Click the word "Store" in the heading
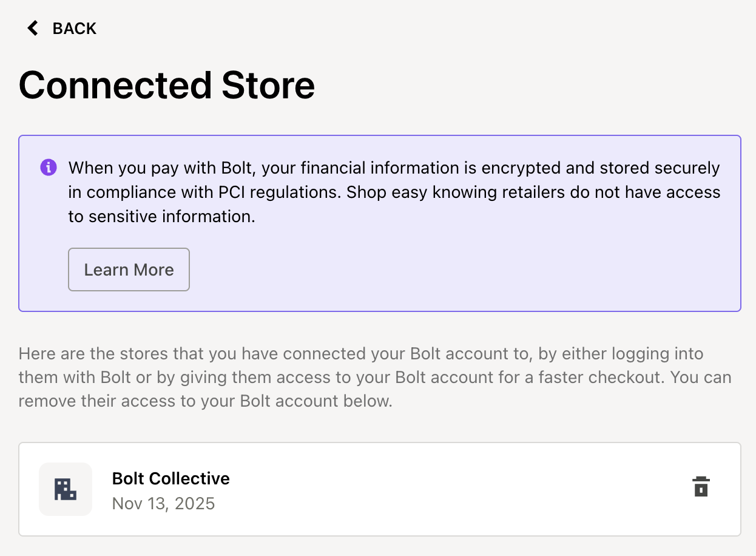This screenshot has height=556, width=756. click(268, 85)
